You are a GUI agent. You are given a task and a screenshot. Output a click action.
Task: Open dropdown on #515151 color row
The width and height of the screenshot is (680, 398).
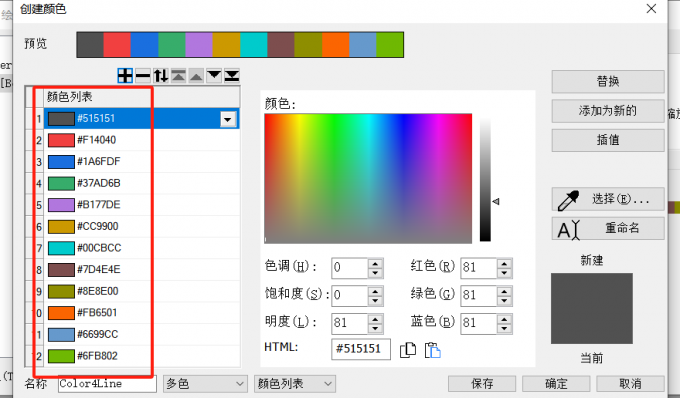point(228,119)
